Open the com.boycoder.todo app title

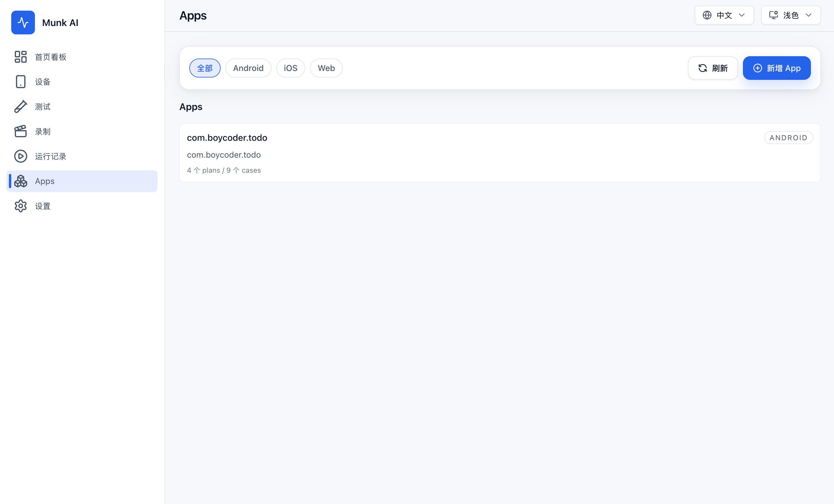(227, 138)
